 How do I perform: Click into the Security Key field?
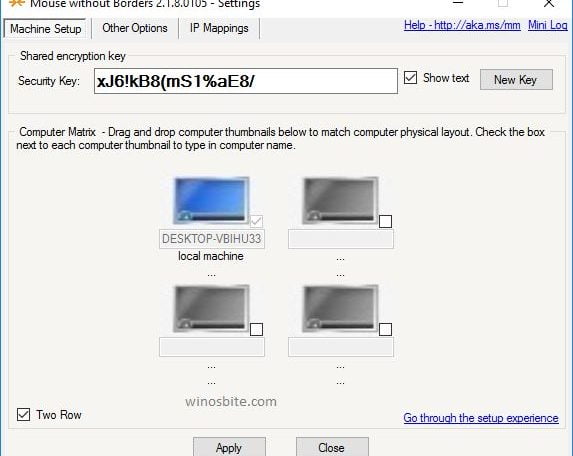pyautogui.click(x=246, y=81)
